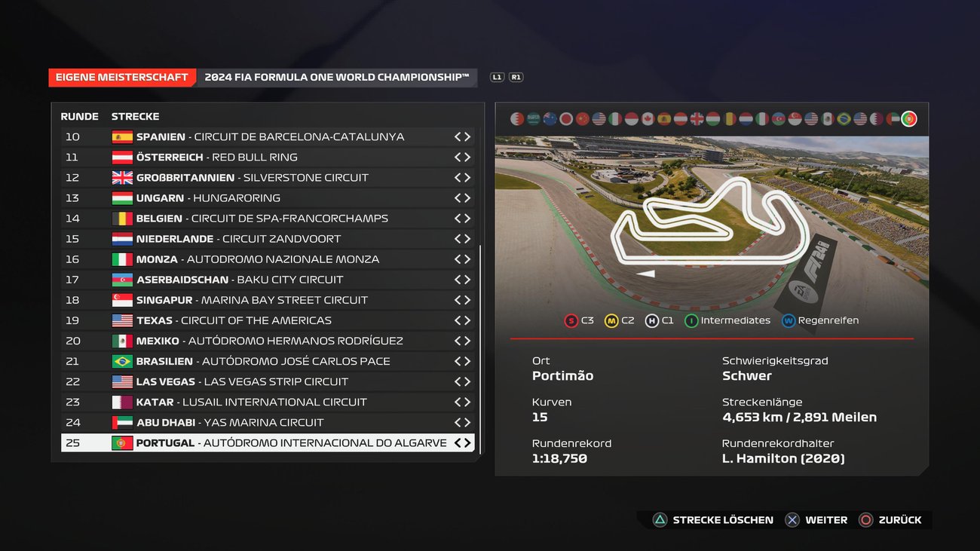Select Belgien - Circuit de Spa-Francorchamps row
This screenshot has width=980, height=551.
pos(268,219)
